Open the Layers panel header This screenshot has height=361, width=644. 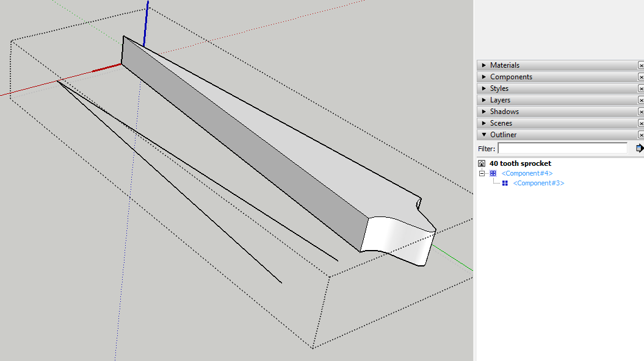(500, 100)
